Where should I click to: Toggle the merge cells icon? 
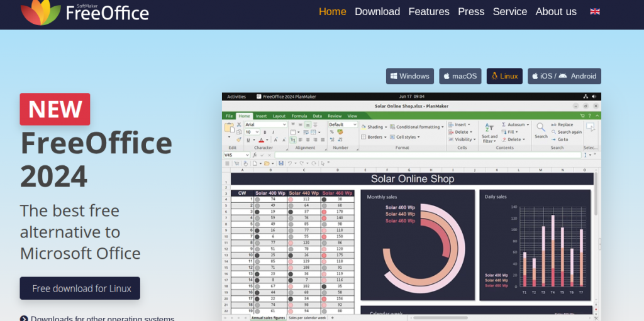[x=313, y=132]
